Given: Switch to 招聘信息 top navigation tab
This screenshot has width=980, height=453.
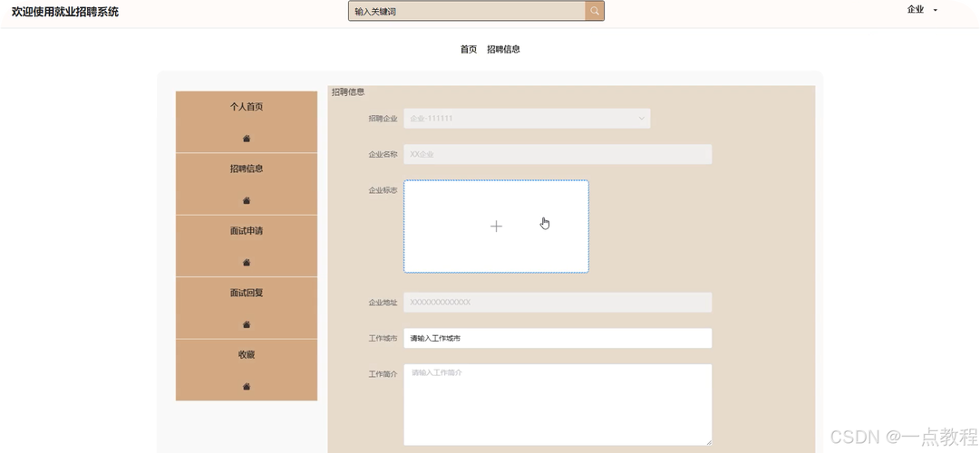Looking at the screenshot, I should [x=503, y=50].
